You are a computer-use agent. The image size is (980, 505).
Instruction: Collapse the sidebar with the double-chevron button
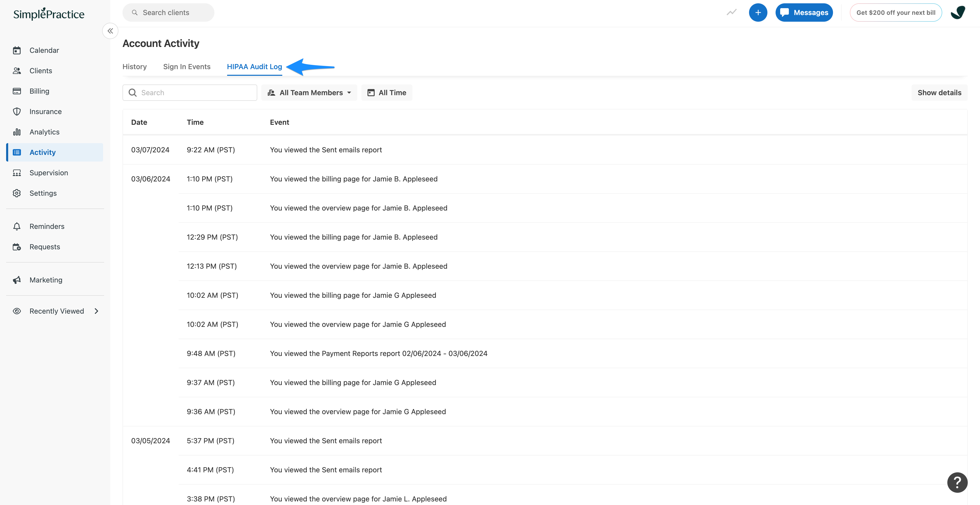pyautogui.click(x=110, y=31)
